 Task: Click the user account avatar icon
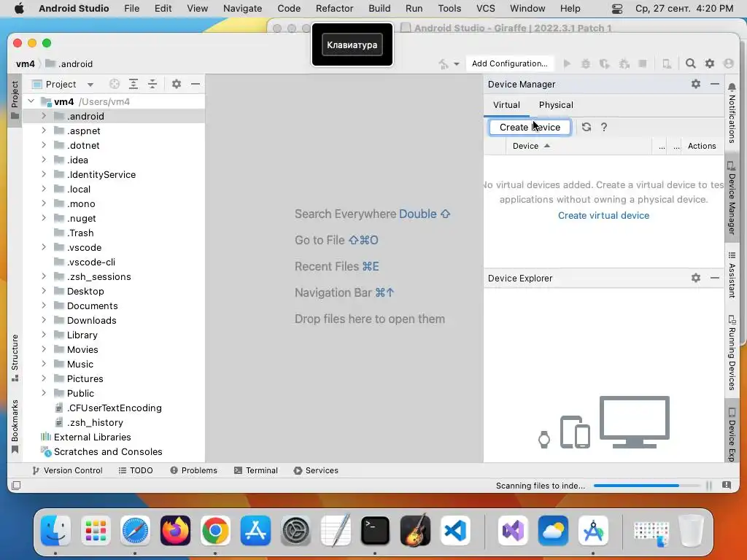click(729, 64)
